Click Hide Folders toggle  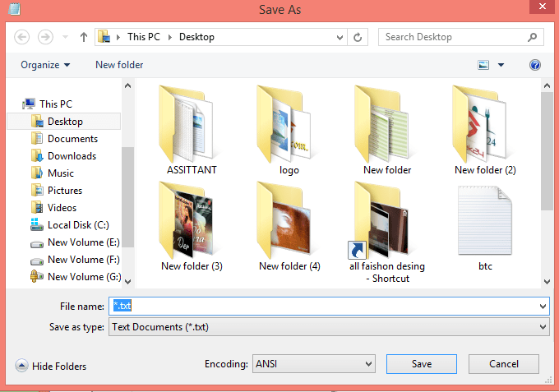click(x=51, y=366)
